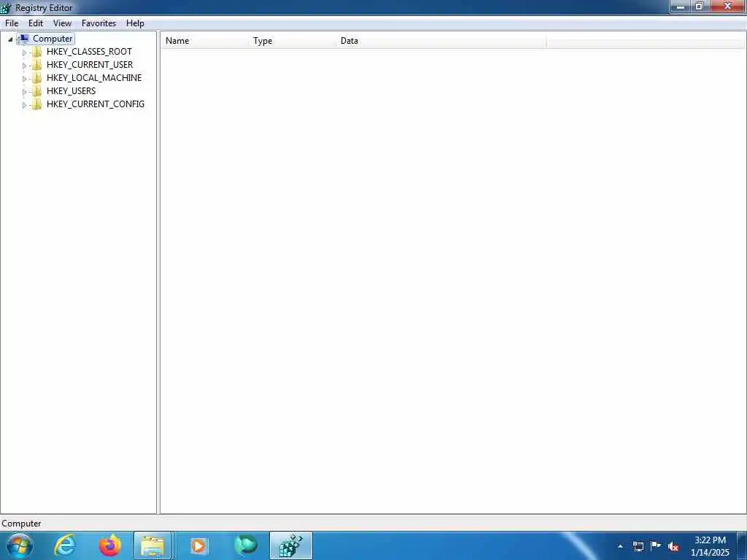Click the Data column header
Screen dimensions: 747x560
(441, 41)
